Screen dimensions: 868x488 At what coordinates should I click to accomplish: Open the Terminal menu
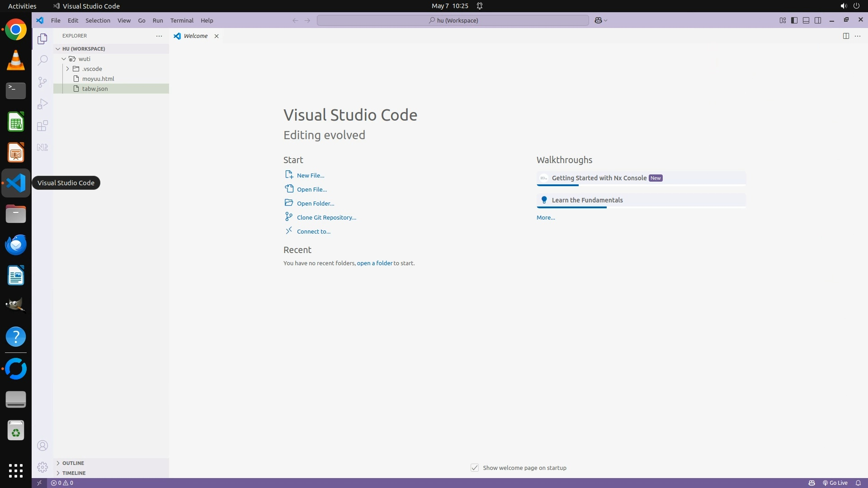click(x=182, y=20)
